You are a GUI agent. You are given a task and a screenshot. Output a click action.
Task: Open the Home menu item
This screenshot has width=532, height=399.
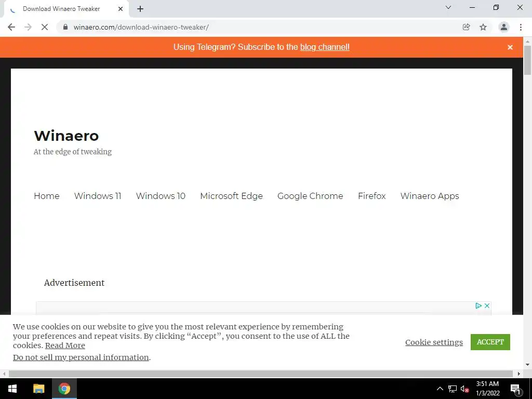coord(47,196)
